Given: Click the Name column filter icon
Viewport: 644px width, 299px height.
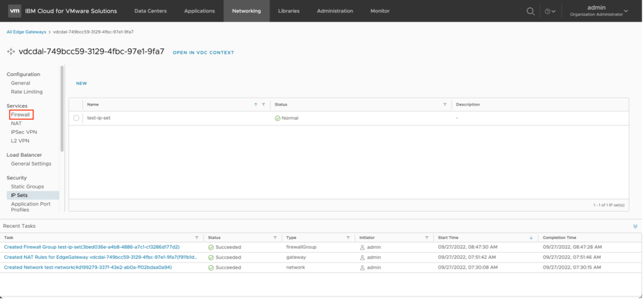Looking at the screenshot, I should pos(263,104).
